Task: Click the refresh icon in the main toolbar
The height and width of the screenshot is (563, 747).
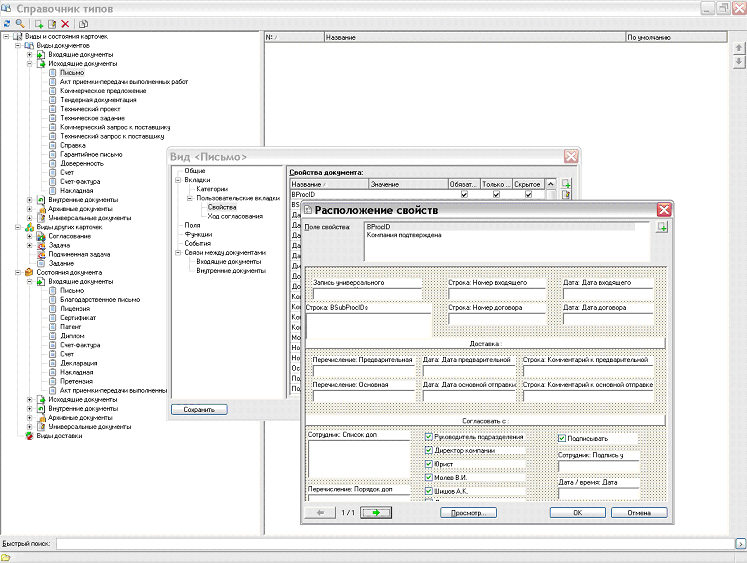Action: pos(7,23)
